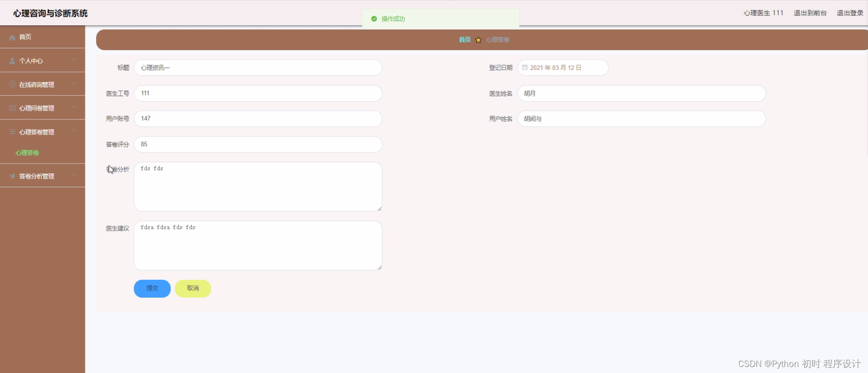
Task: Click the 医生建议 textarea resize handle
Action: 379,268
